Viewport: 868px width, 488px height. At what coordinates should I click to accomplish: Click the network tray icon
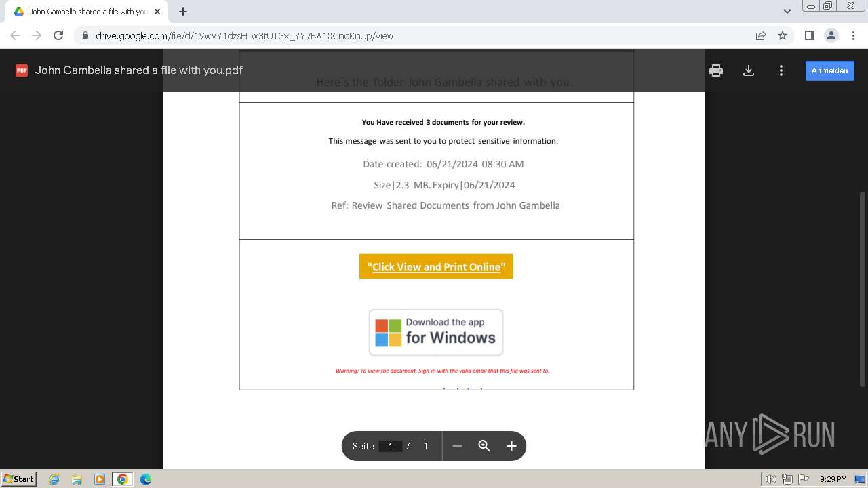pos(787,479)
